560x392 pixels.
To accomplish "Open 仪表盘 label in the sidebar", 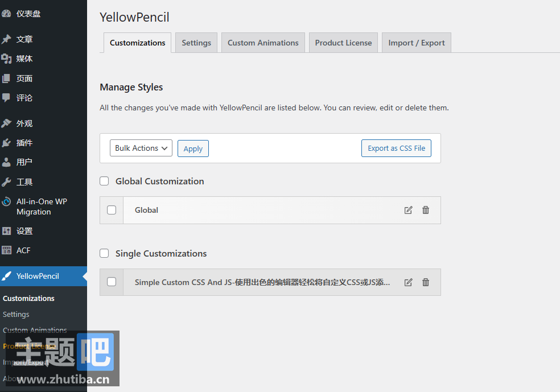I will coord(28,14).
